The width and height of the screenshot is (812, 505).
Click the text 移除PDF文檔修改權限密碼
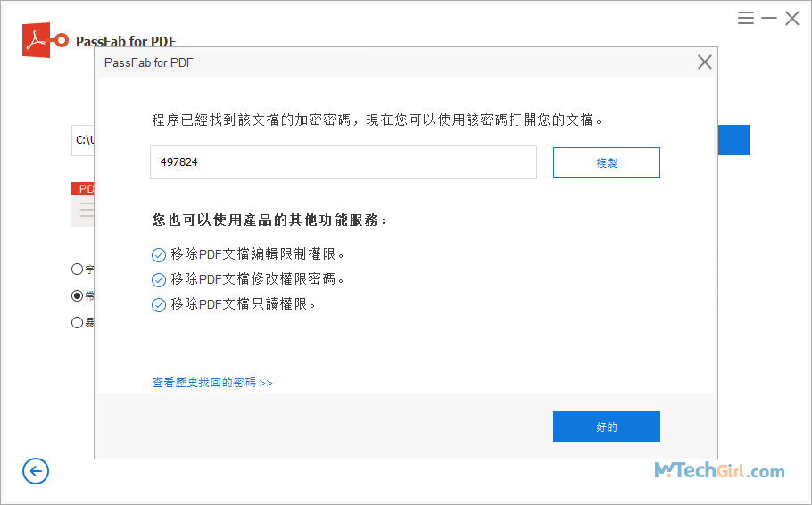pos(257,279)
